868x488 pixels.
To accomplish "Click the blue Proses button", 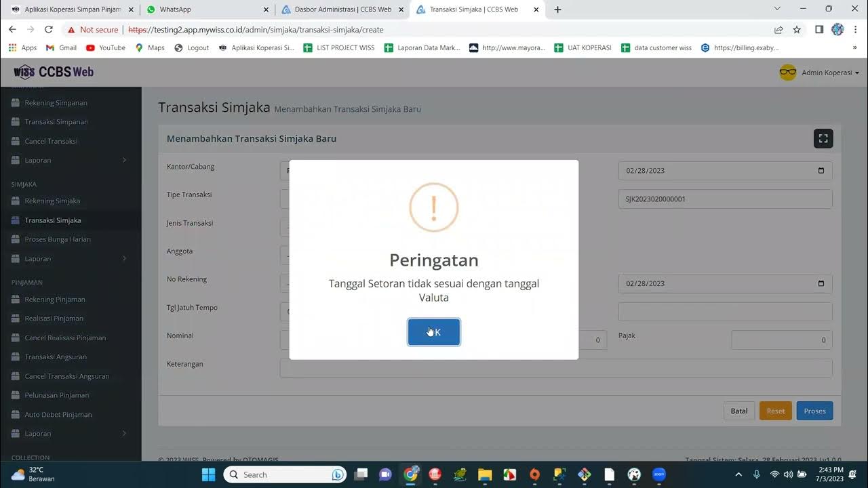I will coord(814,411).
